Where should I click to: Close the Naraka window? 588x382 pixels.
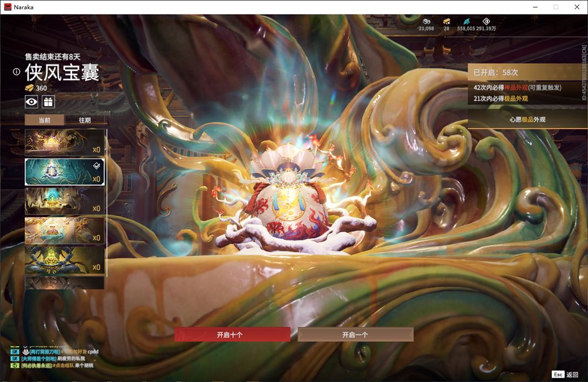[577, 7]
